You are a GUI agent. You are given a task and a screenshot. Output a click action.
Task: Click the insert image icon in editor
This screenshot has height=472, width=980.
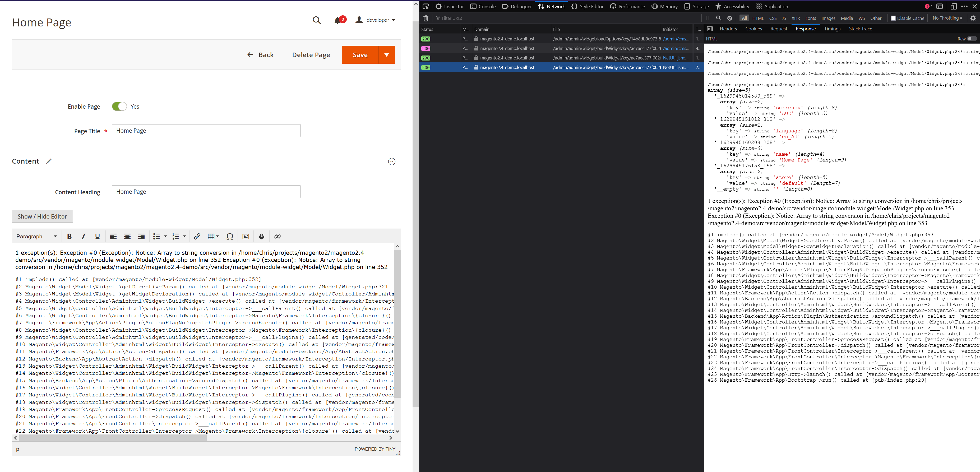246,237
